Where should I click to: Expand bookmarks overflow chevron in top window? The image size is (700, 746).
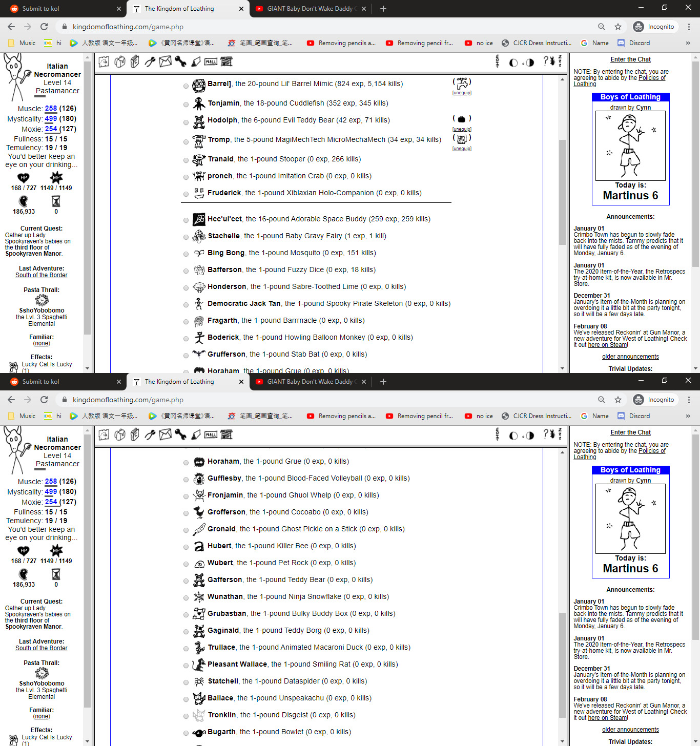pyautogui.click(x=688, y=43)
